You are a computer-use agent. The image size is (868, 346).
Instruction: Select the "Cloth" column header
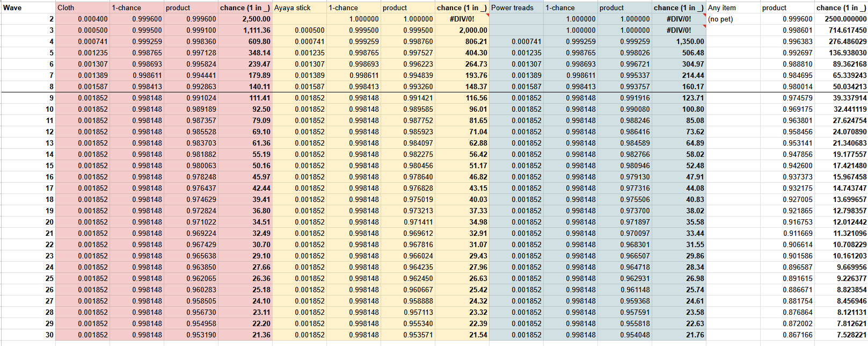pos(83,8)
